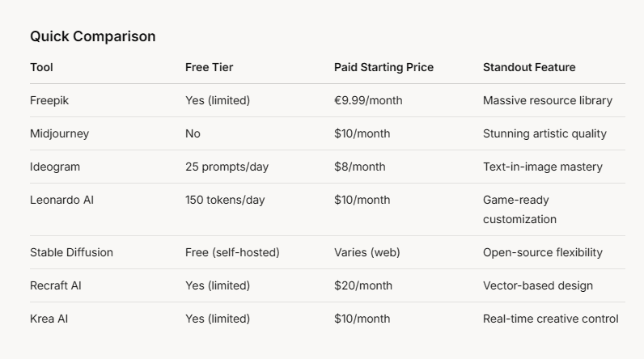Click the Paid Starting Price header
This screenshot has height=359, width=644.
(383, 67)
